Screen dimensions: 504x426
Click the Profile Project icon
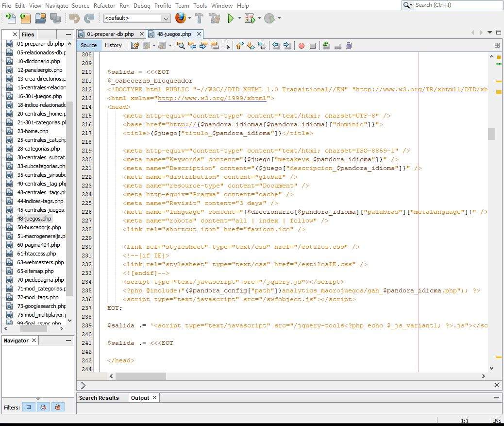click(x=269, y=18)
